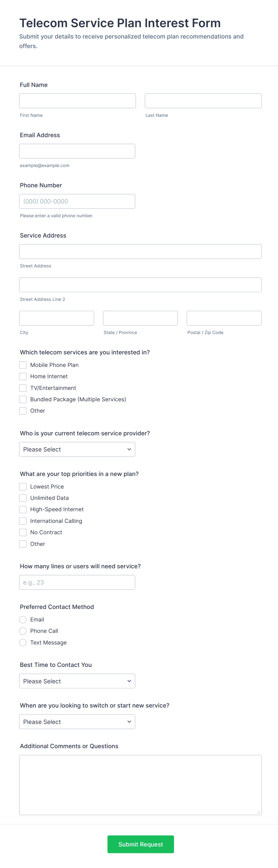Choose the Text Message radio button
Image resolution: width=278 pixels, height=868 pixels.
[x=23, y=643]
